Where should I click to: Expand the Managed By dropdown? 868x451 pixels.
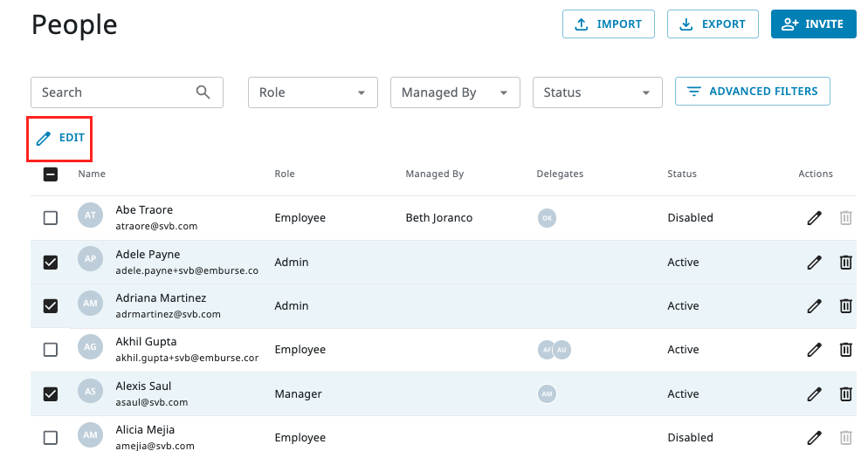455,92
